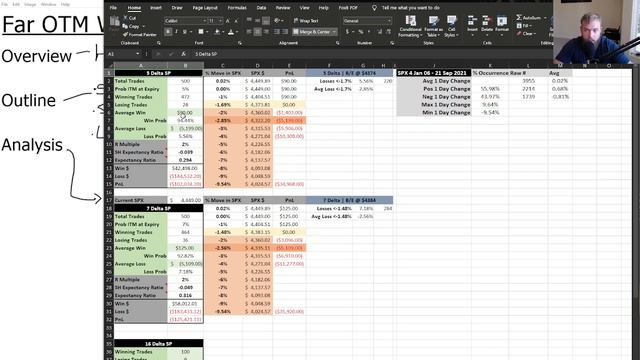
Task: Click the Insert Function fx icon
Action: click(x=184, y=54)
